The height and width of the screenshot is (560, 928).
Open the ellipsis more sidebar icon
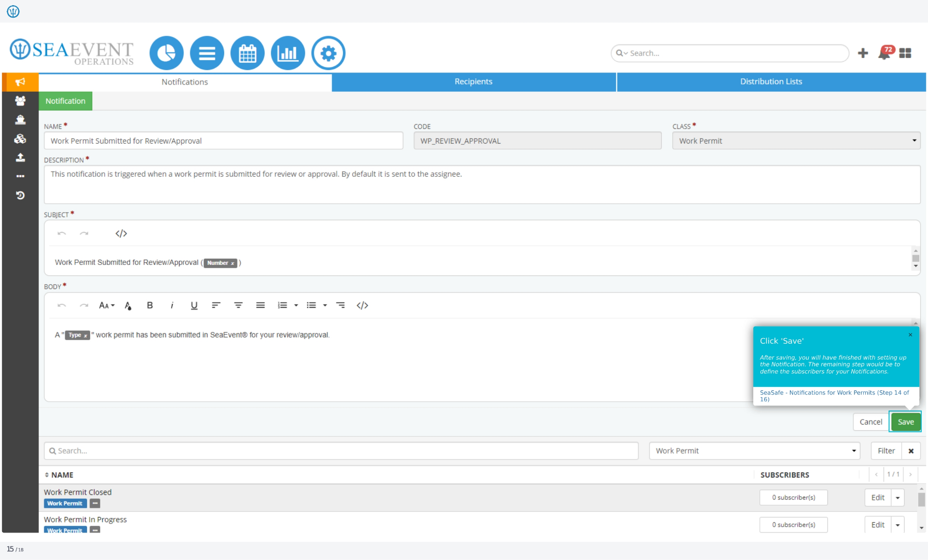coord(20,176)
